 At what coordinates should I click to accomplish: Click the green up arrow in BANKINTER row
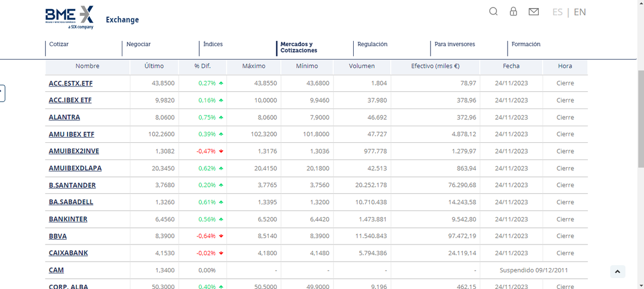(221, 219)
